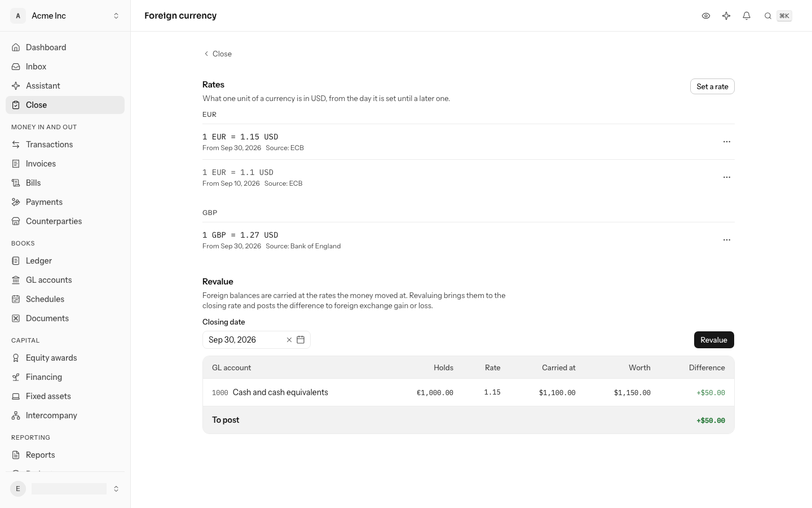Image resolution: width=812 pixels, height=508 pixels.
Task: Click the Difference column header
Action: [707, 367]
